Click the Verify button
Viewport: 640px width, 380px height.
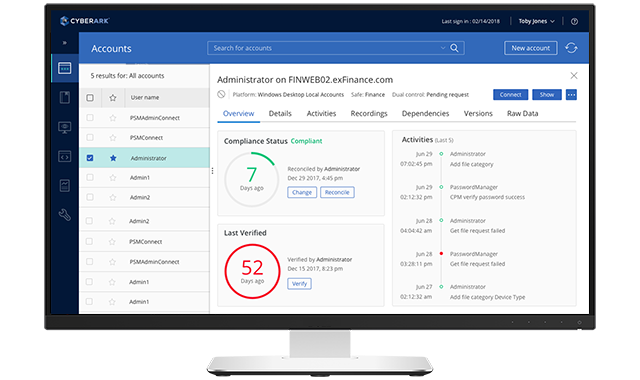299,284
